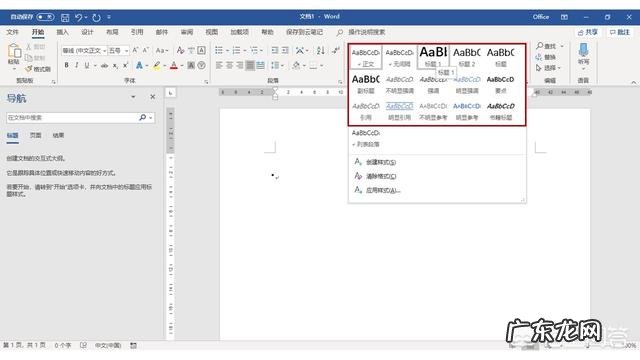Click the Align Right icon

240,65
